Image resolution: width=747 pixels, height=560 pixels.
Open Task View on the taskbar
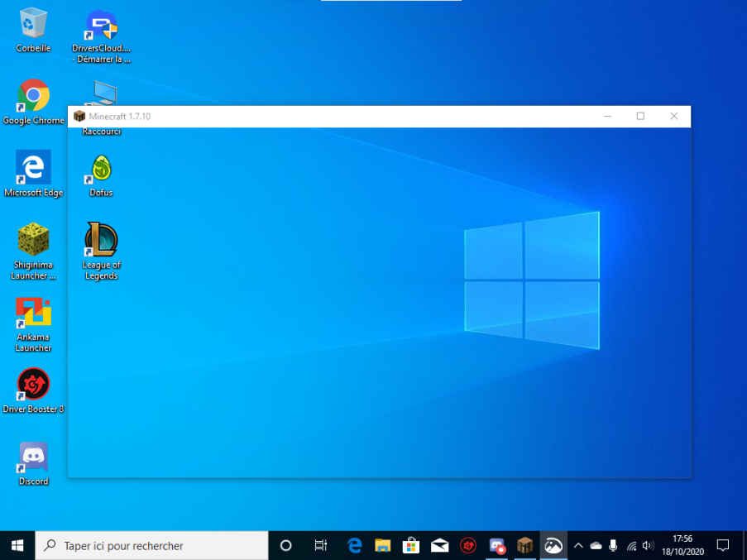(x=321, y=545)
